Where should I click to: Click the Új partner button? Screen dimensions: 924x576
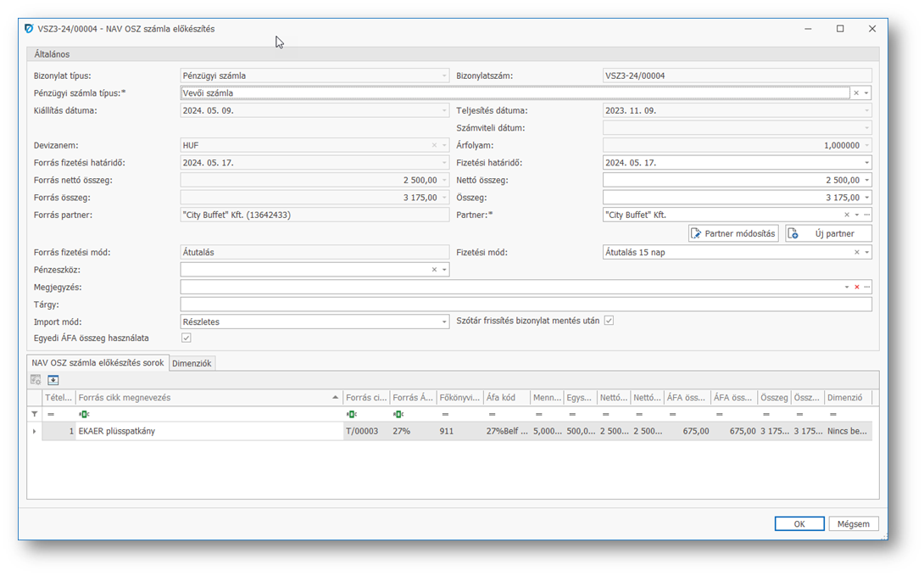tap(828, 233)
